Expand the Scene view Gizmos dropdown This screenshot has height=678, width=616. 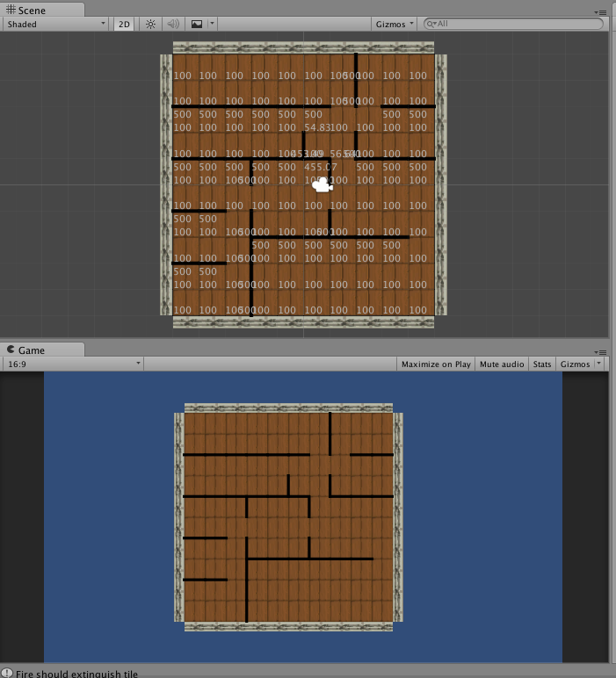click(394, 25)
